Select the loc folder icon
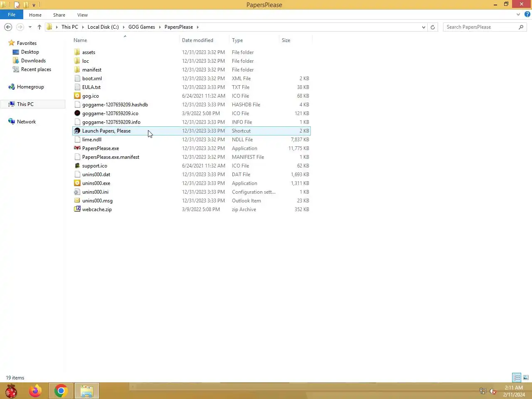Screen dimensions: 532x399 [x=77, y=61]
